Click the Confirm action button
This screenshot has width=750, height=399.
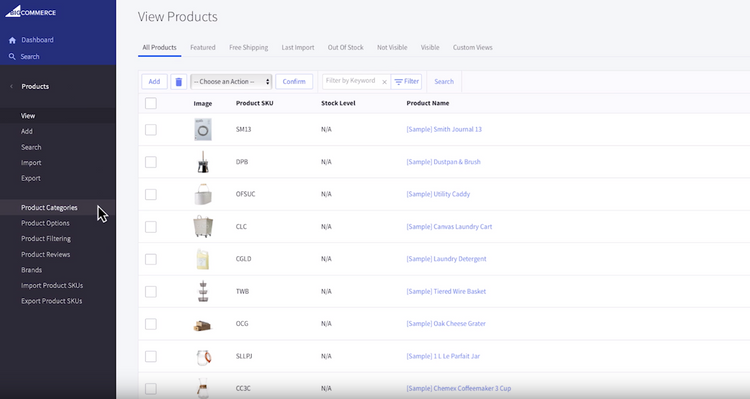pos(294,81)
